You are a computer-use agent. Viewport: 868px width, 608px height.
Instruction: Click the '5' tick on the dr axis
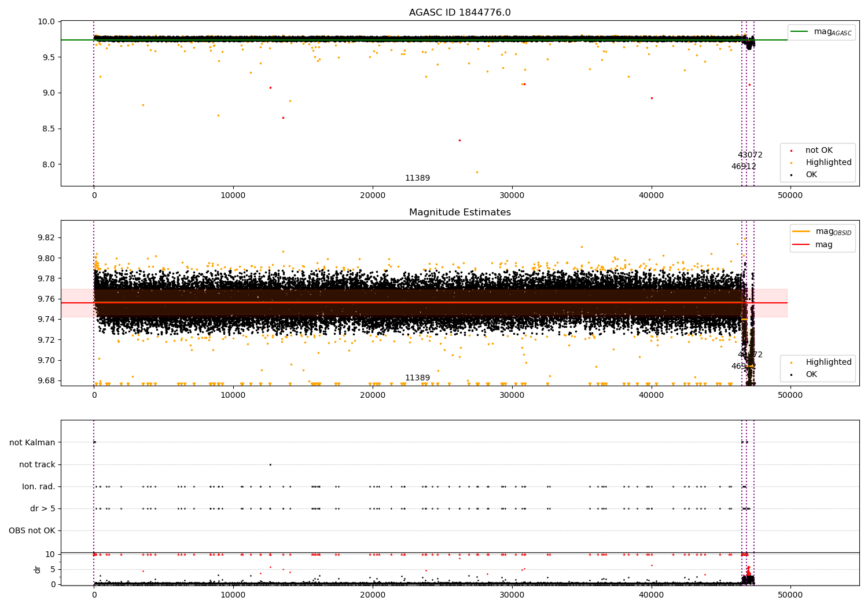tap(53, 569)
